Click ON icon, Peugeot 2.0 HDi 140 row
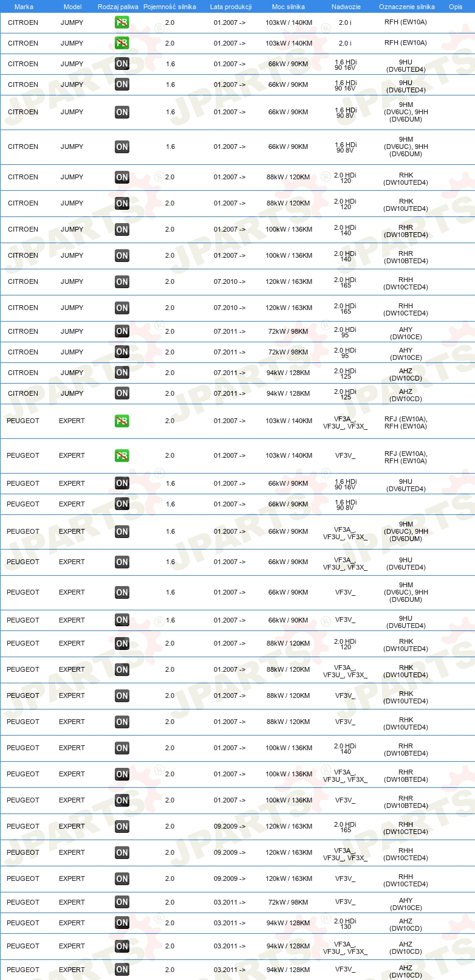Viewport: 475px width, 980px height. (122, 748)
